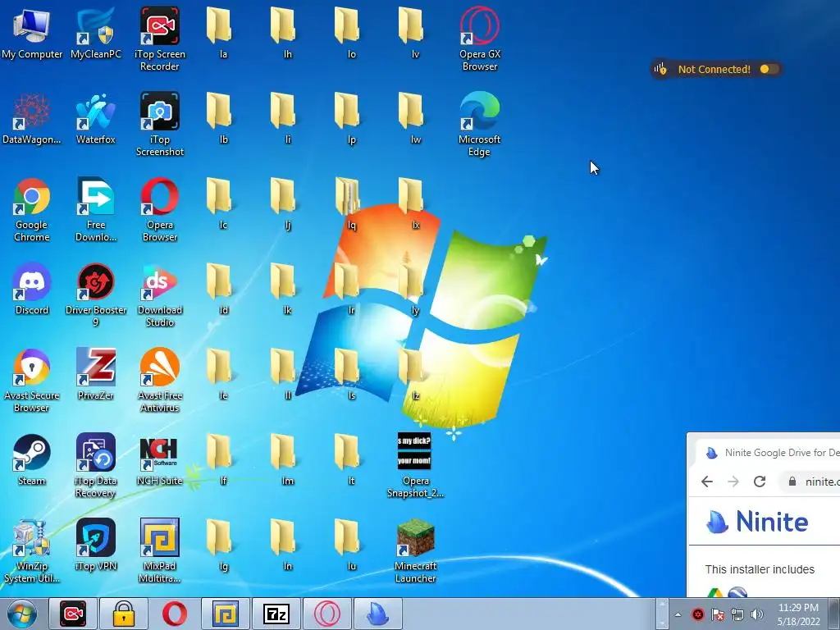The image size is (840, 630).
Task: Open Minecraft Launcher shortcut
Action: (415, 550)
